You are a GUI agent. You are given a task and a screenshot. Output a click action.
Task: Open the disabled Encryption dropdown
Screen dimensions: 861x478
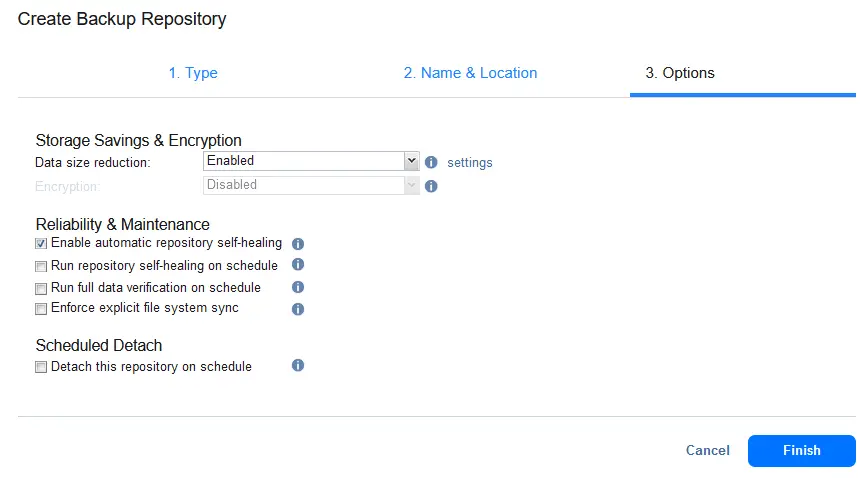(311, 185)
